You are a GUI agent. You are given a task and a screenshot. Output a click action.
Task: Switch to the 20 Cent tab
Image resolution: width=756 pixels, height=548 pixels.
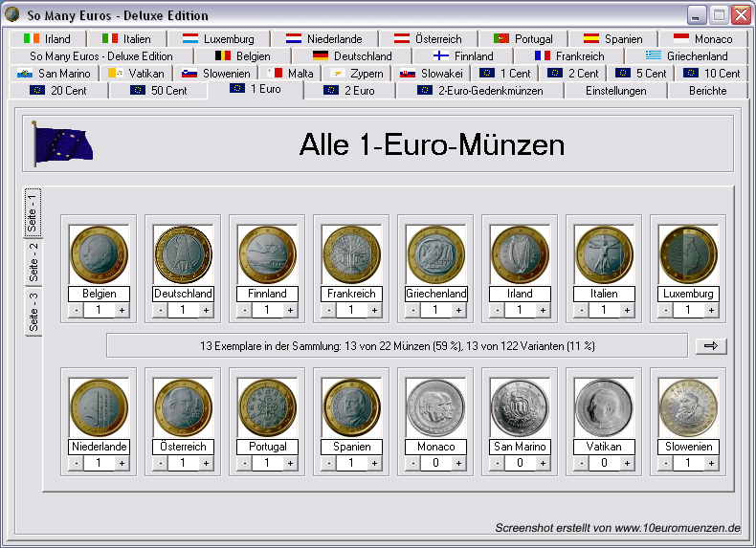tap(58, 91)
